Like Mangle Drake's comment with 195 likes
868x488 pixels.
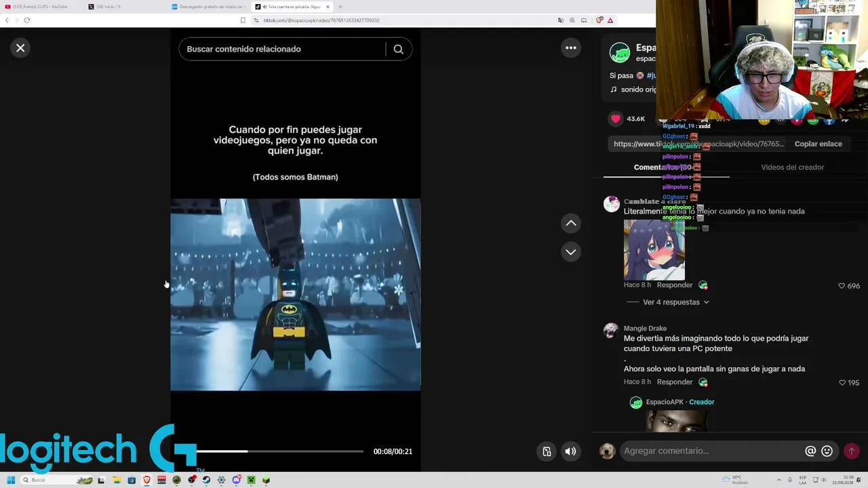842,383
